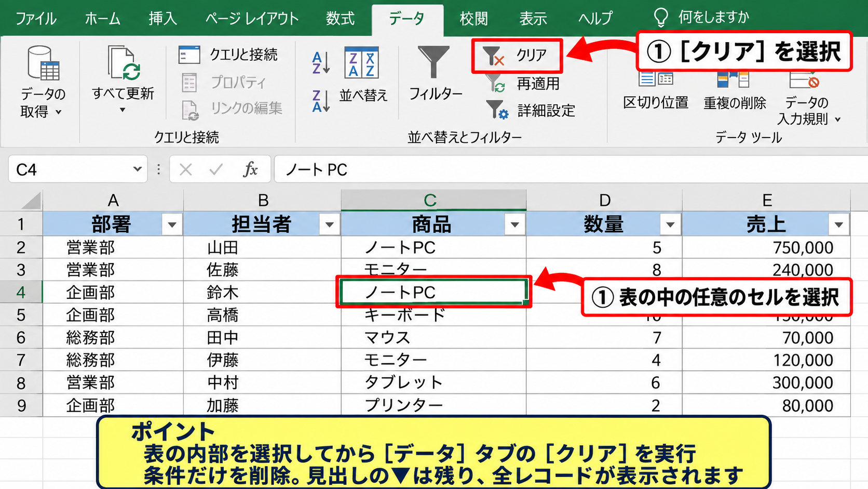Click the データの入力規則 validation tool

(x=808, y=100)
